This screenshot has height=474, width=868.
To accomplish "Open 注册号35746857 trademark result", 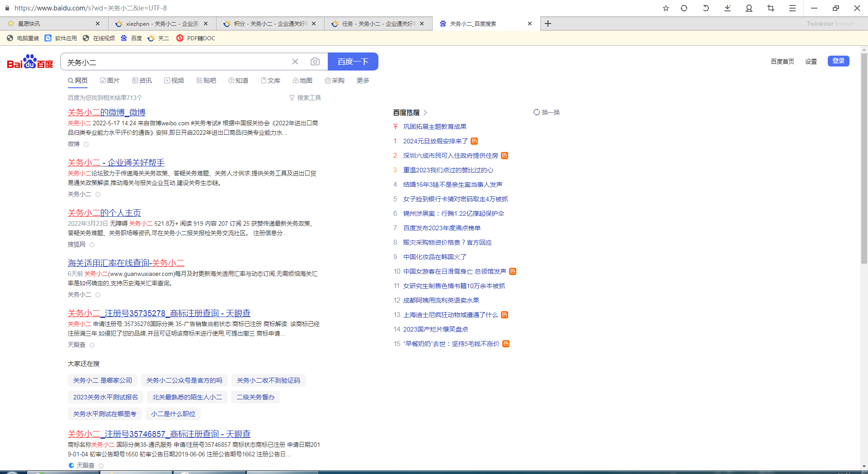I will pyautogui.click(x=159, y=434).
